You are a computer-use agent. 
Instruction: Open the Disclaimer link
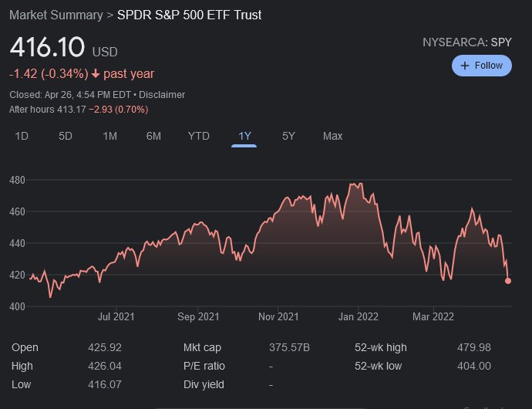162,95
